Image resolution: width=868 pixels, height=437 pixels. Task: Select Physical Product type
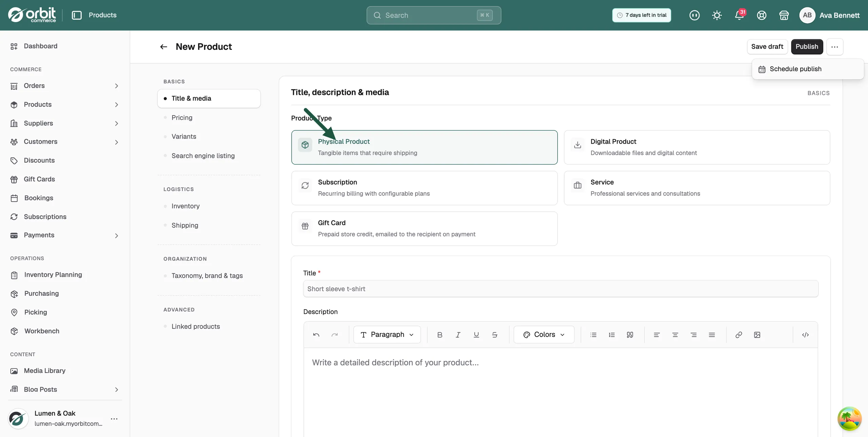[x=424, y=147]
